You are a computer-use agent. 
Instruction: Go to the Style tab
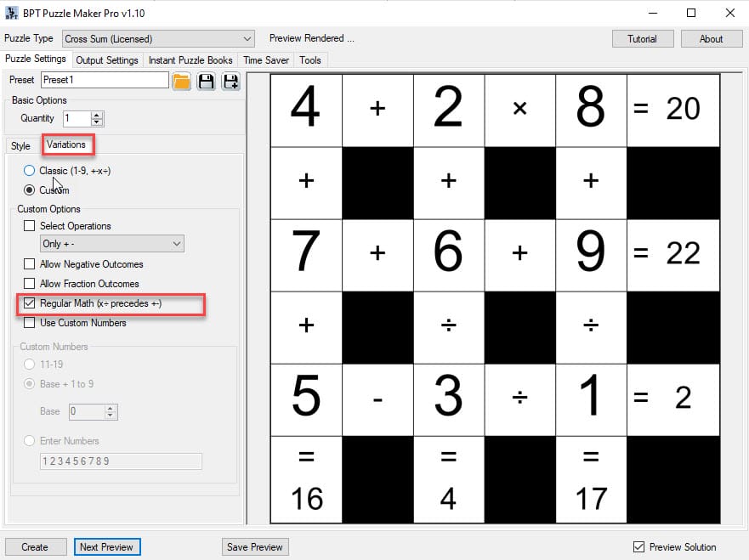pos(20,145)
